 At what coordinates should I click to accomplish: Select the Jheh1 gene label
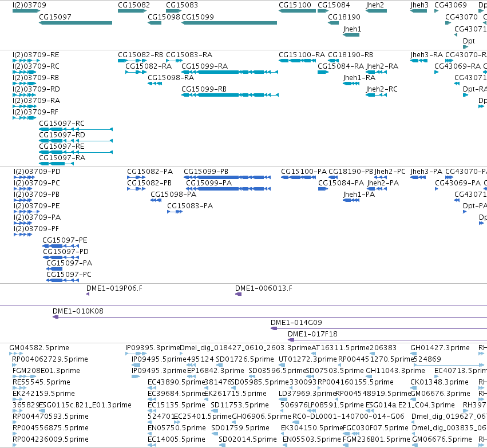(x=352, y=29)
